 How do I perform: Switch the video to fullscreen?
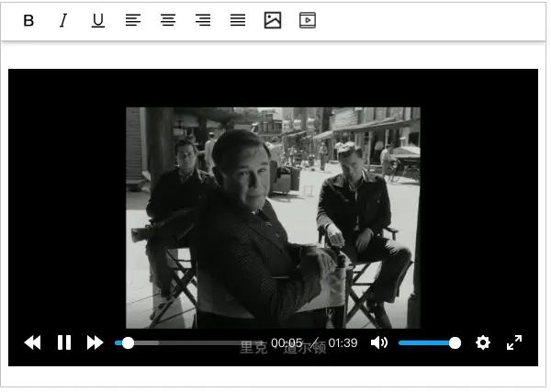pos(514,342)
